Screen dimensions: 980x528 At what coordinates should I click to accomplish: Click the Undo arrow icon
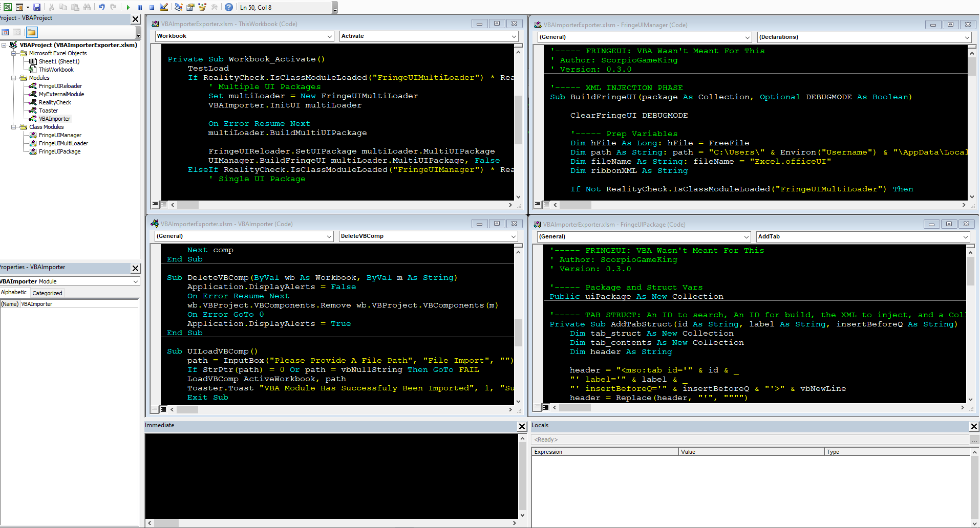(x=101, y=7)
